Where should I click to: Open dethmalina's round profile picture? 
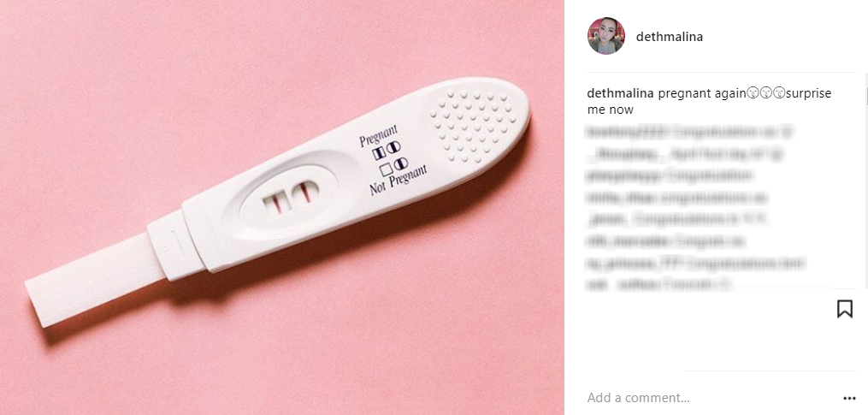(x=606, y=36)
